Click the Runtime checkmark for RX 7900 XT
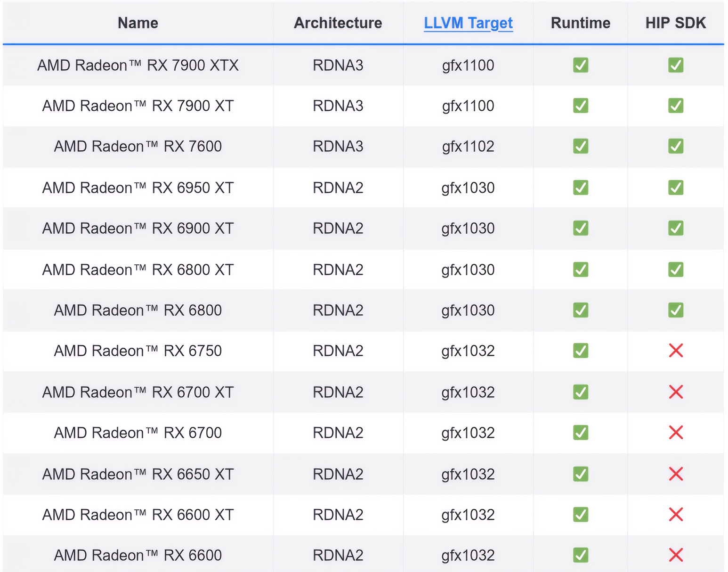This screenshot has width=728, height=572. [x=581, y=106]
